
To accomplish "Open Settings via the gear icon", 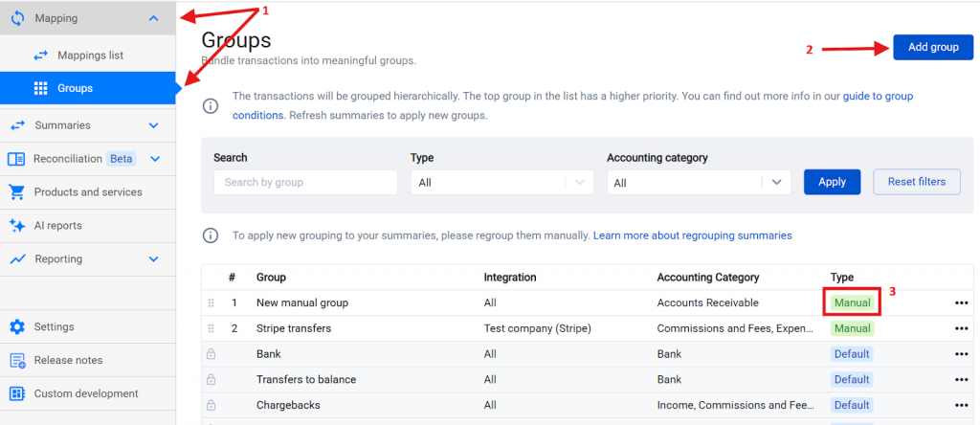I will [x=16, y=327].
